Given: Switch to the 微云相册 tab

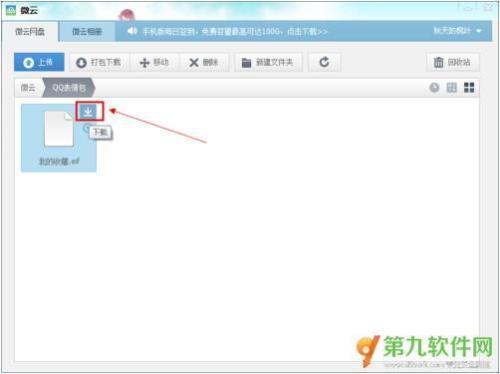Looking at the screenshot, I should (87, 32).
